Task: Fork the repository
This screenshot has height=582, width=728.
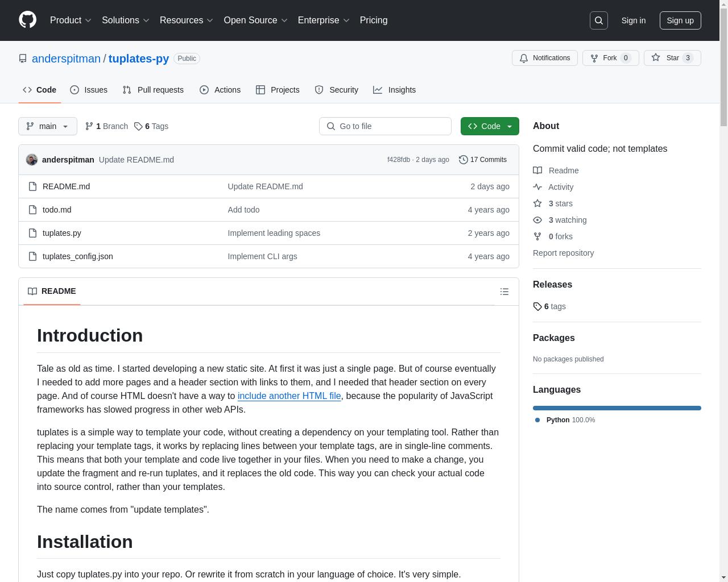Action: coord(610,58)
